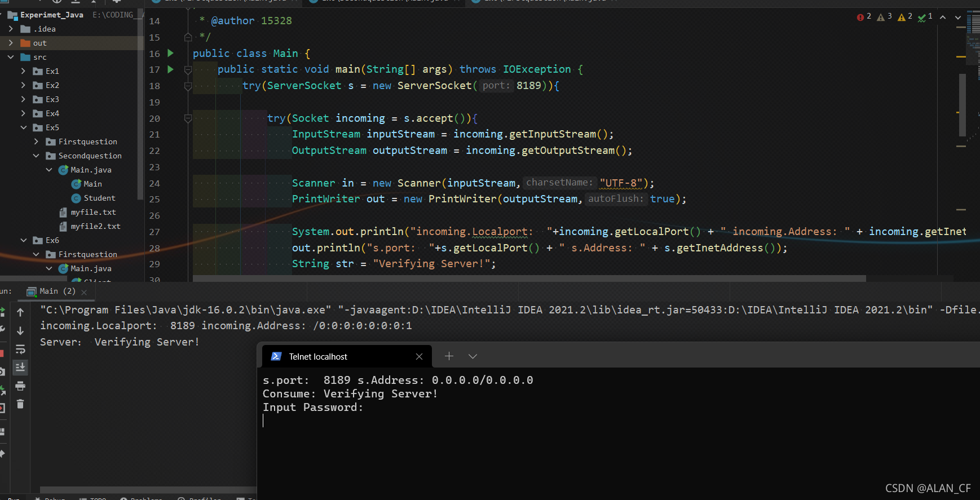
Task: Select the Main class under Secondquestion's Main.java
Action: 92,184
